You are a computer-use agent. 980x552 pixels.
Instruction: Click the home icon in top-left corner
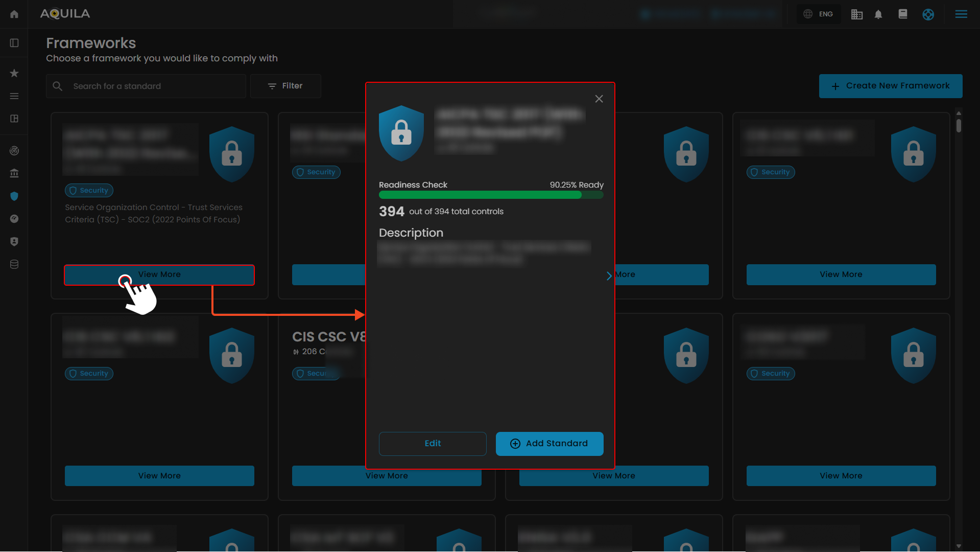click(x=14, y=14)
